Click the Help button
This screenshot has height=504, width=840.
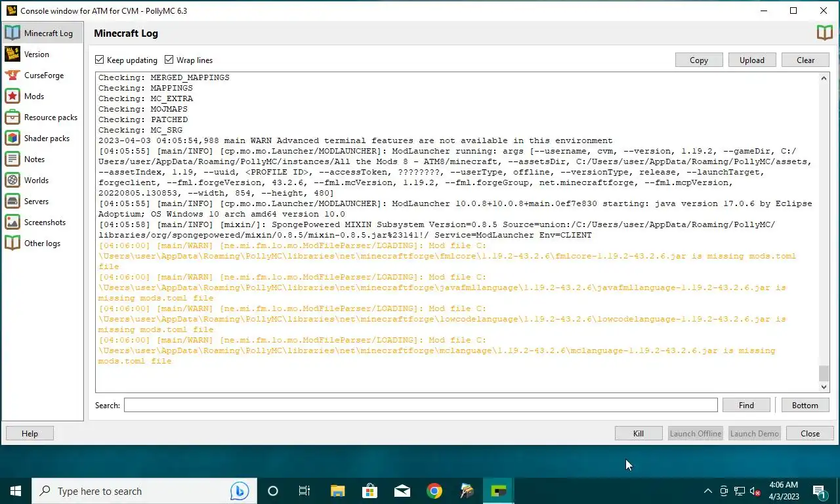[30, 433]
